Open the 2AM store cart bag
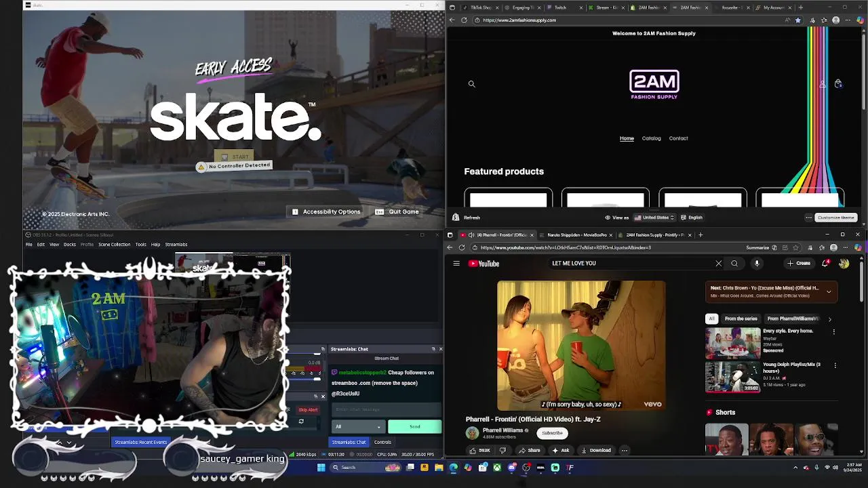This screenshot has width=868, height=488. click(x=838, y=84)
